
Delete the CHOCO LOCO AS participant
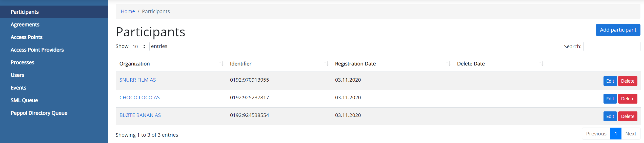(628, 99)
